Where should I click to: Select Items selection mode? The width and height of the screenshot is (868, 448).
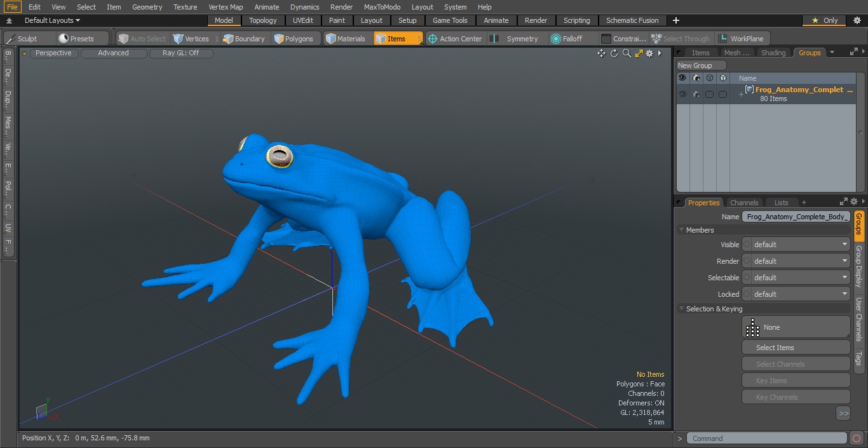[x=398, y=39]
